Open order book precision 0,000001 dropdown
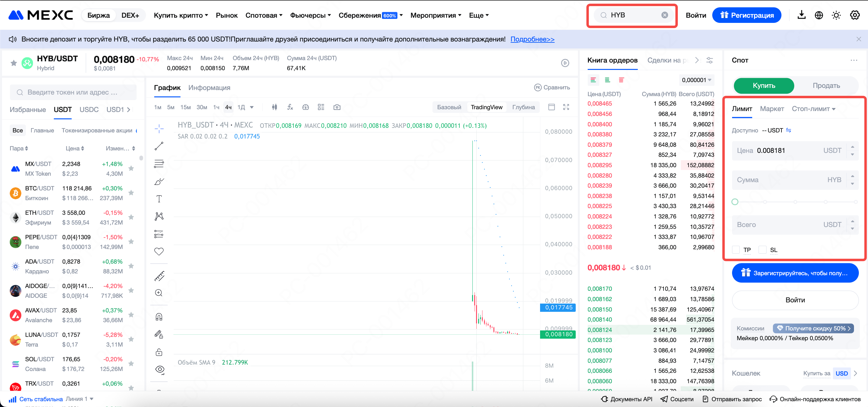The height and width of the screenshot is (407, 868). point(696,80)
